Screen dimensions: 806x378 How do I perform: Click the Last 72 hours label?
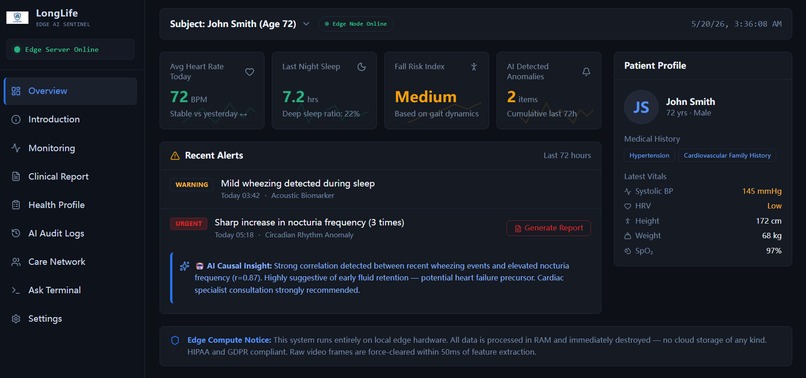pos(567,156)
